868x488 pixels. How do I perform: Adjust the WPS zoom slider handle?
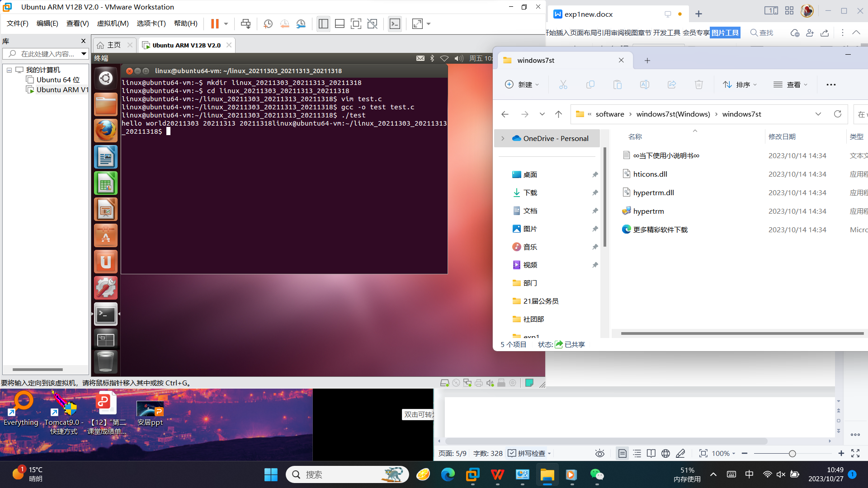pyautogui.click(x=792, y=453)
